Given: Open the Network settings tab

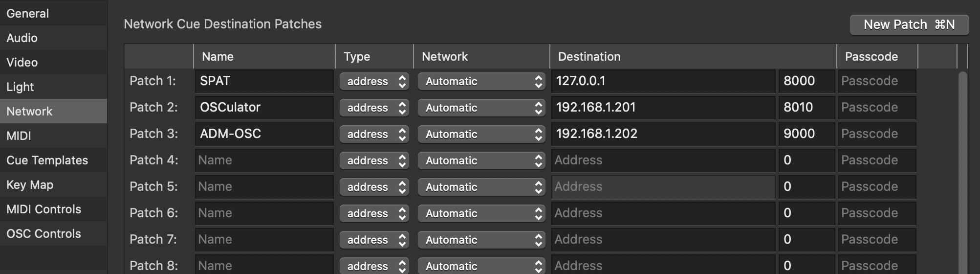Looking at the screenshot, I should pyautogui.click(x=29, y=112).
